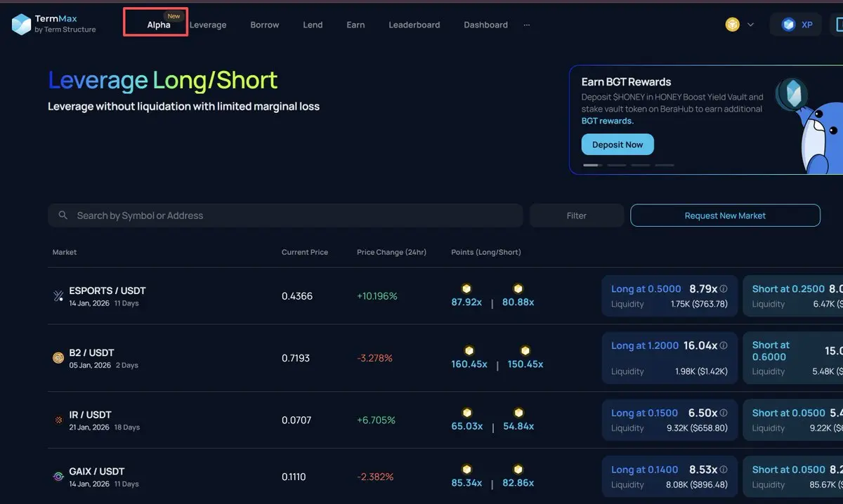
Task: Click the info icon beside 6.50x
Action: (724, 413)
